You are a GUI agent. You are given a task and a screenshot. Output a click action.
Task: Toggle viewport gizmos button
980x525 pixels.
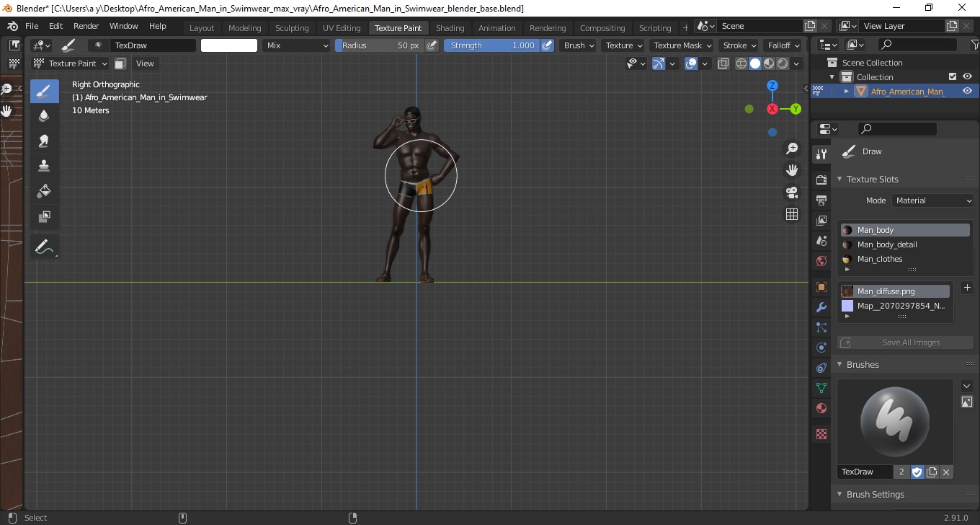tap(659, 63)
